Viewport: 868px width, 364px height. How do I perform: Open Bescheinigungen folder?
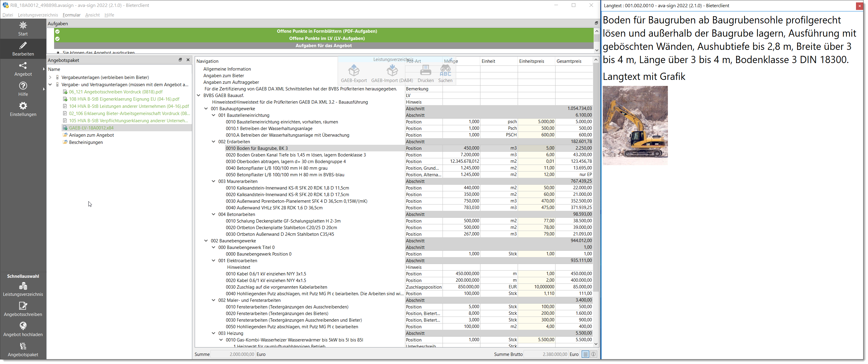coord(86,142)
